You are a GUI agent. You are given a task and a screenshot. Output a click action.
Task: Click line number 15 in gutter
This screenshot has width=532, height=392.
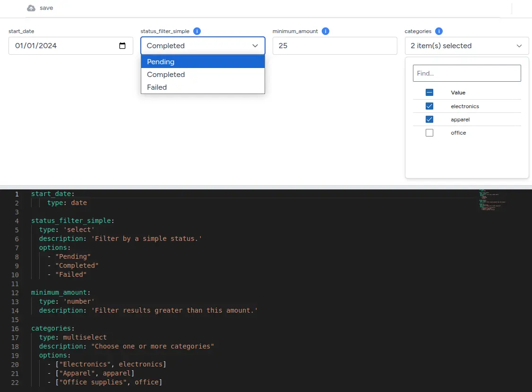click(x=15, y=320)
